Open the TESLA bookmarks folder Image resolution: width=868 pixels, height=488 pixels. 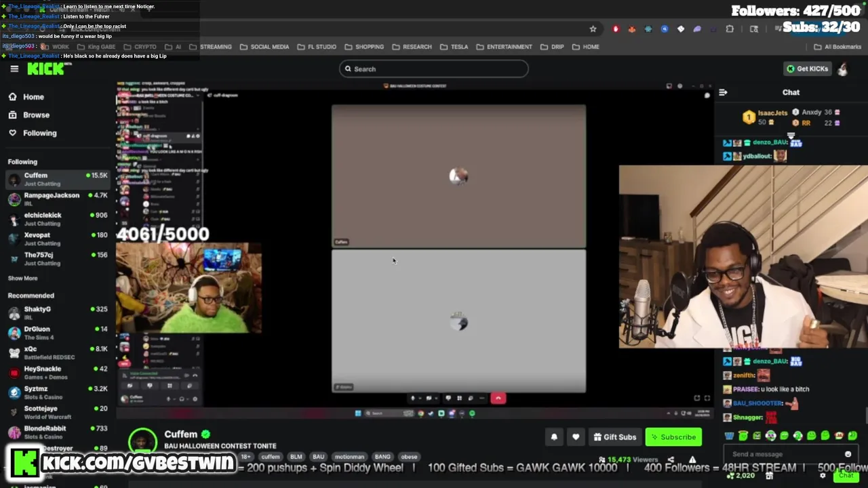453,47
